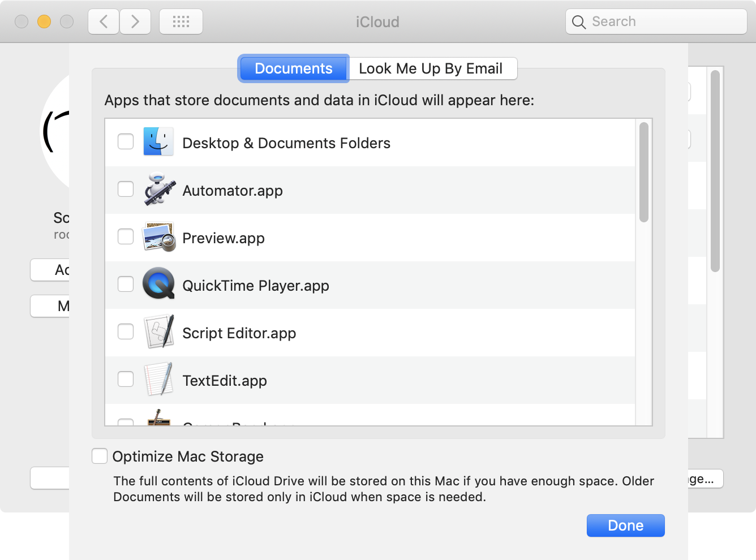Image resolution: width=756 pixels, height=560 pixels.
Task: Go forward with the right chevron
Action: point(135,21)
